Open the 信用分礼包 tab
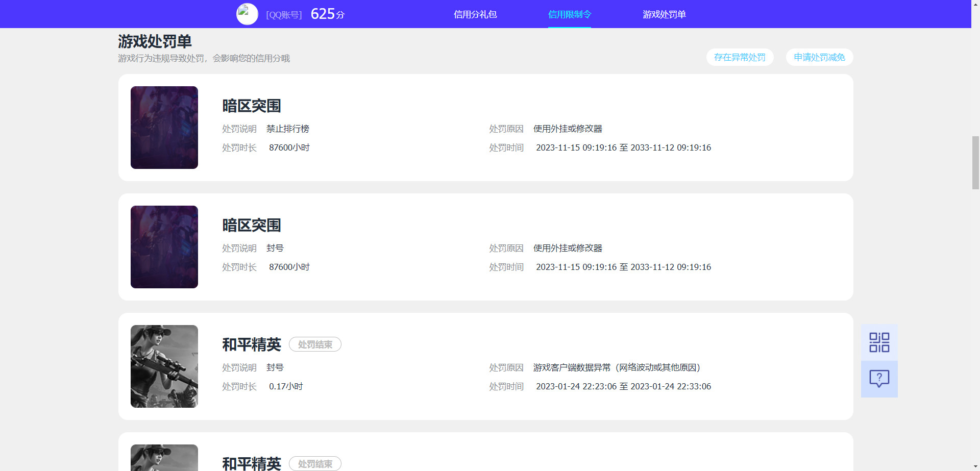Image resolution: width=980 pixels, height=471 pixels. [475, 14]
